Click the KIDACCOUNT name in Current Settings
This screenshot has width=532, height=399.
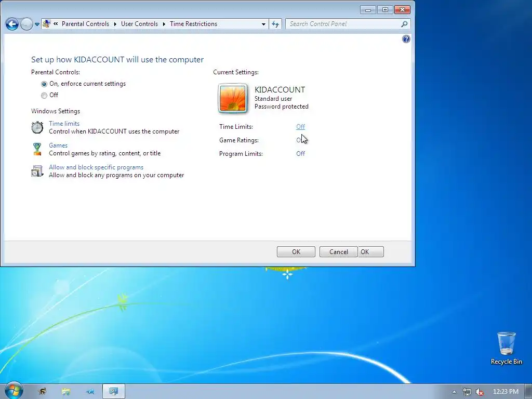click(280, 89)
